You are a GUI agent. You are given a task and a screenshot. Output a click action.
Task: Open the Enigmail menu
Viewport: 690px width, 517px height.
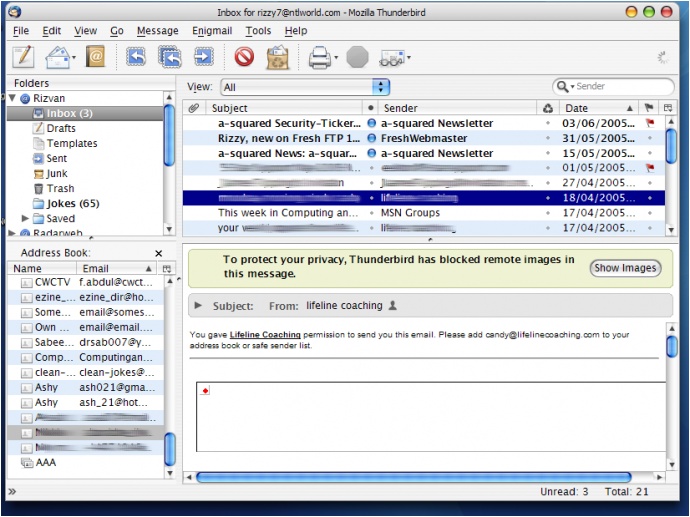click(x=211, y=31)
